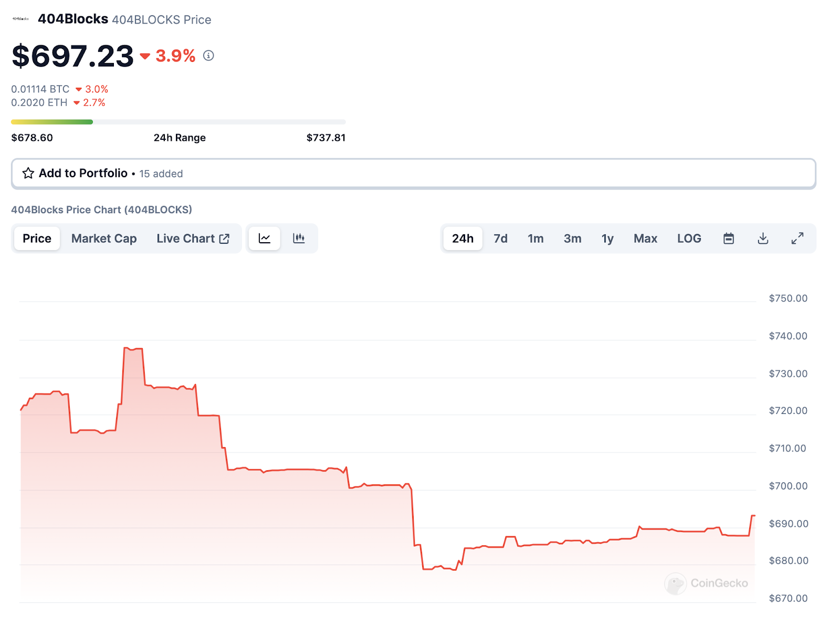This screenshot has height=621, width=840.
Task: Toggle LOG scale on chart
Action: click(x=689, y=239)
